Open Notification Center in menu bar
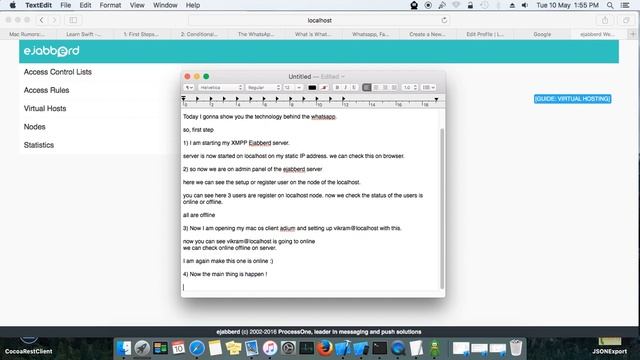The image size is (640, 360). 624,5
